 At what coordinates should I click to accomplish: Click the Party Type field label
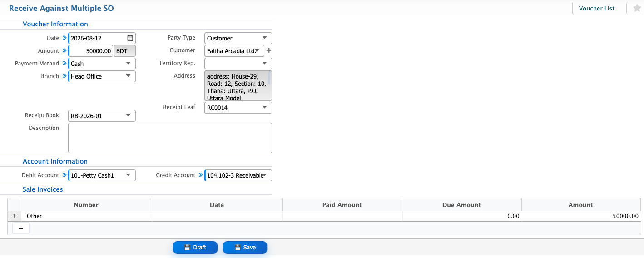(x=181, y=38)
